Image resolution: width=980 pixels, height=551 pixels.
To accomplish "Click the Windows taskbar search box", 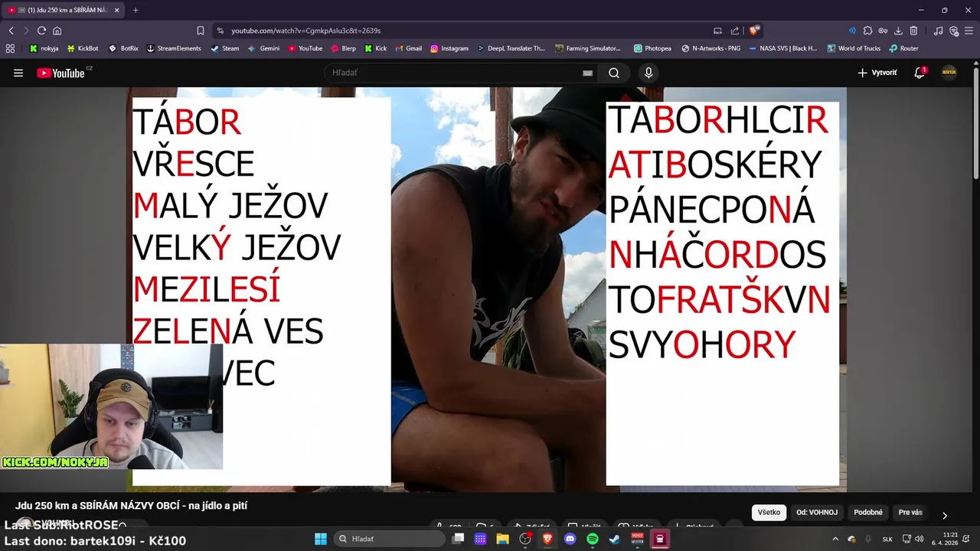I will (x=388, y=539).
